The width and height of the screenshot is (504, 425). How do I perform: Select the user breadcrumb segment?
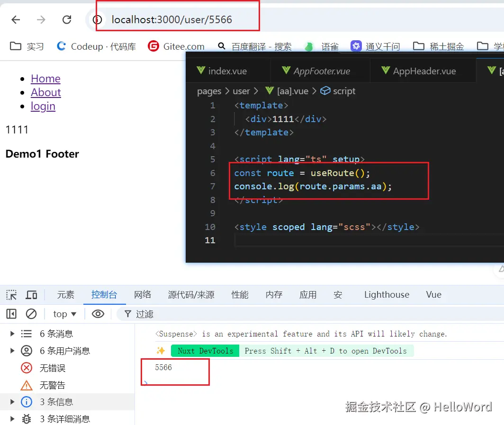242,91
